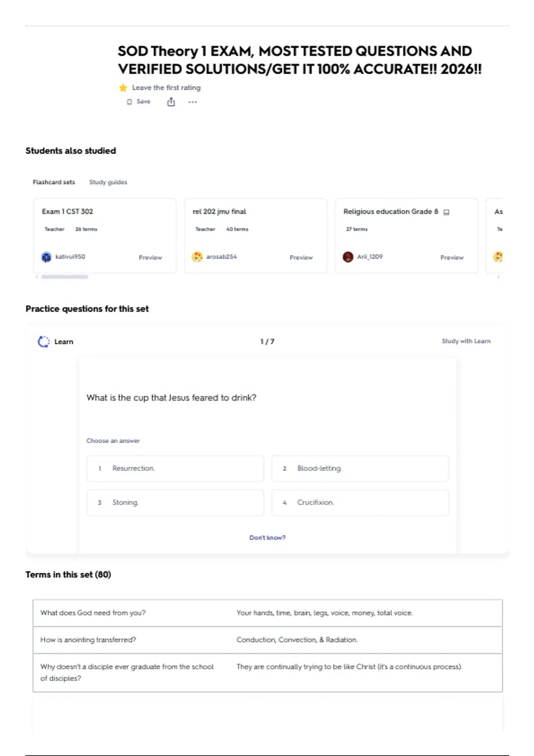
Task: Click the horizontal carousel scrollbar
Action: coord(65,277)
